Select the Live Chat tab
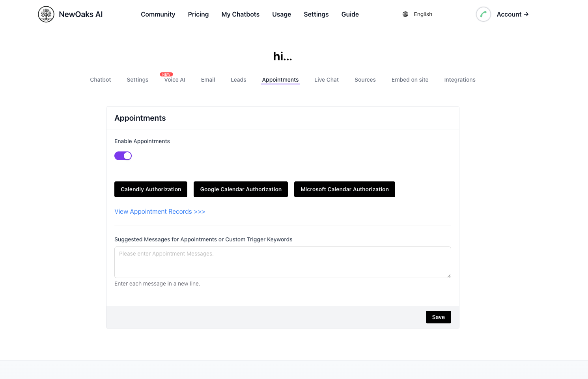This screenshot has width=588, height=379. point(326,80)
